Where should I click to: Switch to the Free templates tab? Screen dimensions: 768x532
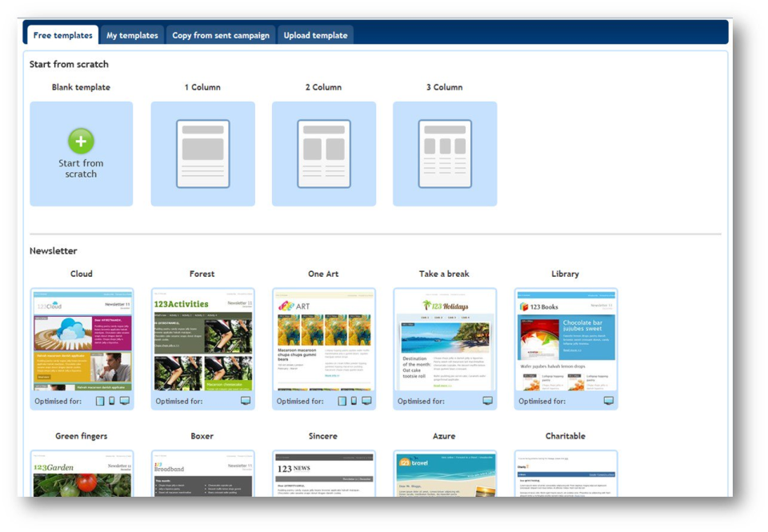pyautogui.click(x=62, y=35)
